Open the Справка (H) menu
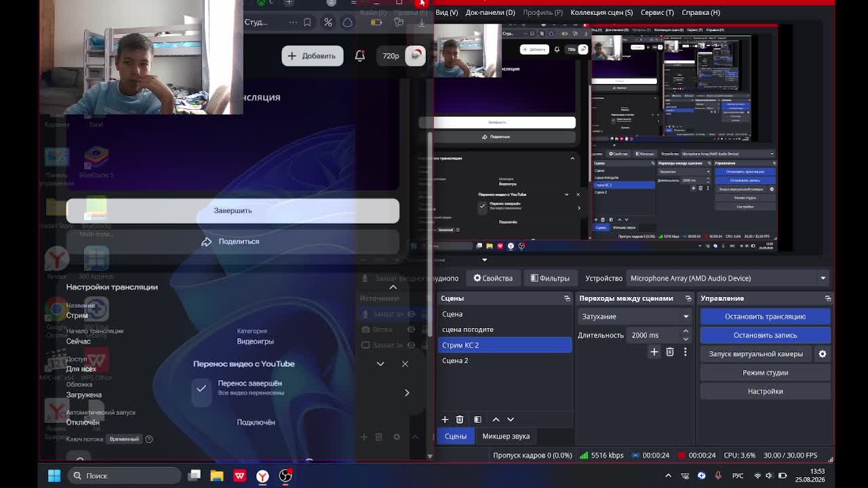 701,12
